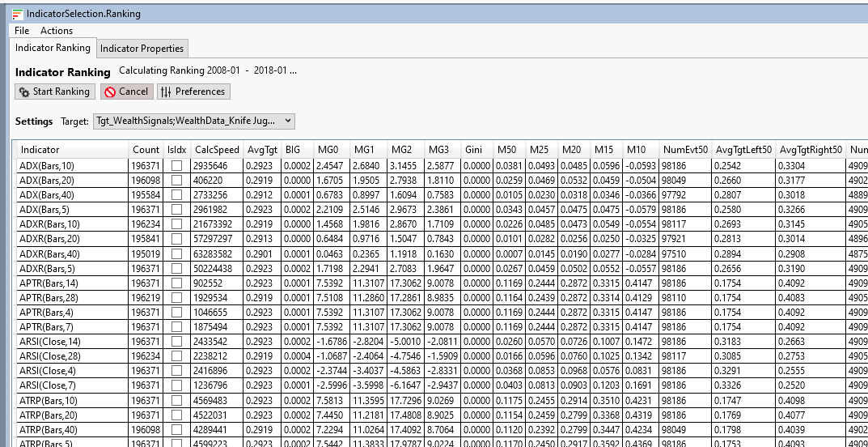The image size is (868, 447).
Task: Switch to the Indicator Properties tab
Action: point(142,49)
